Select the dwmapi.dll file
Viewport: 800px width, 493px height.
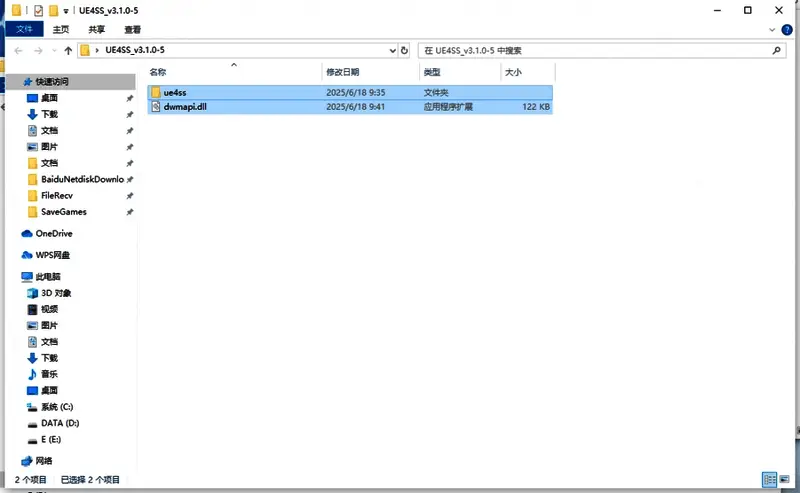[x=185, y=106]
